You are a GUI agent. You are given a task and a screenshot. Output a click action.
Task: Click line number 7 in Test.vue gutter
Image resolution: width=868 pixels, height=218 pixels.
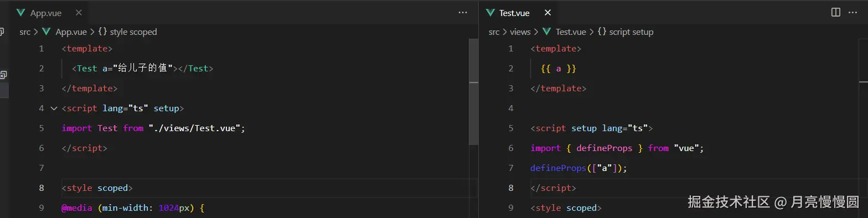pos(511,168)
